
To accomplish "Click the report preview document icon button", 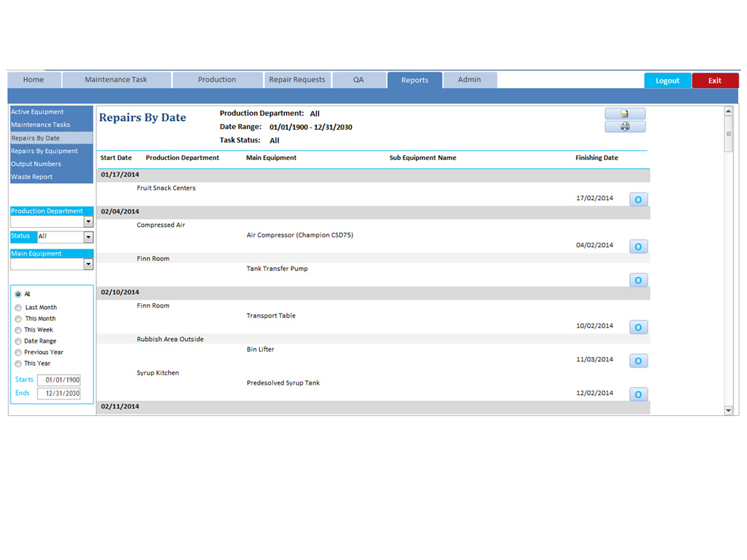I will point(625,113).
